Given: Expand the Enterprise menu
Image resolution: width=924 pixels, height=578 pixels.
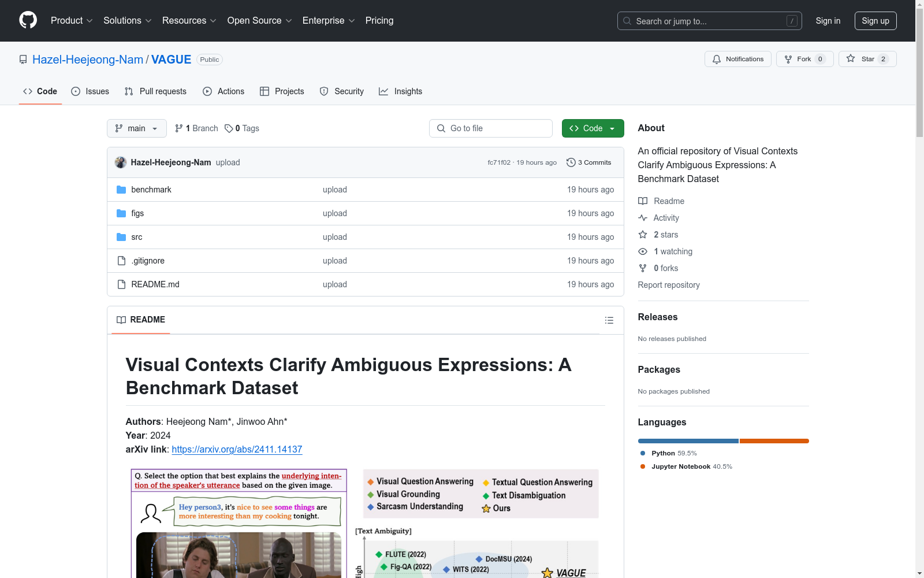Looking at the screenshot, I should [329, 20].
